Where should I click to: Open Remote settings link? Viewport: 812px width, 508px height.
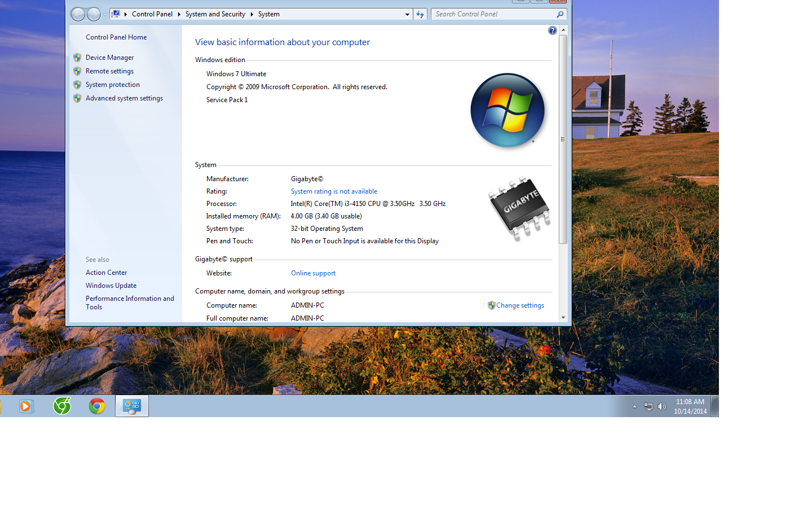click(x=109, y=71)
